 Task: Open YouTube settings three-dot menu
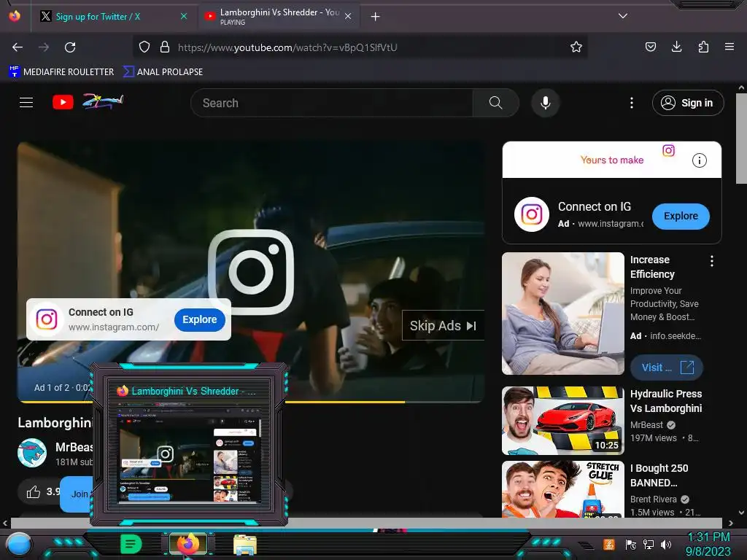pyautogui.click(x=632, y=103)
